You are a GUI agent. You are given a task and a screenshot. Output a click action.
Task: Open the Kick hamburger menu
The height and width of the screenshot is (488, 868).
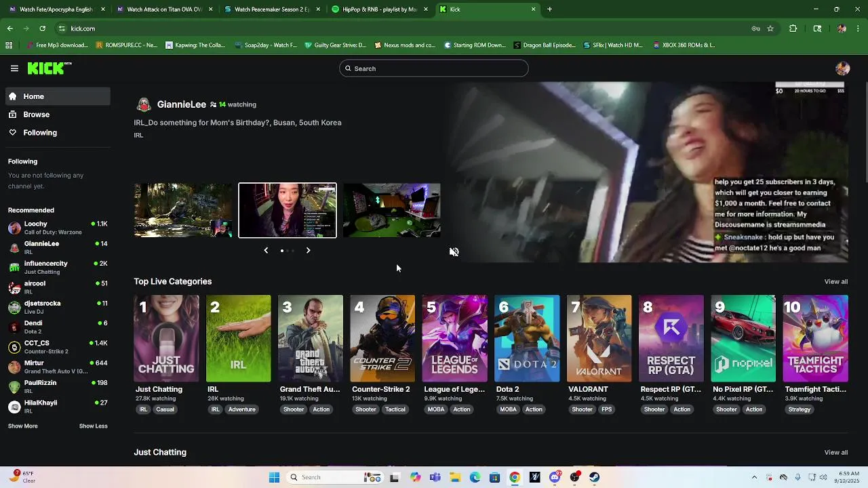point(14,68)
